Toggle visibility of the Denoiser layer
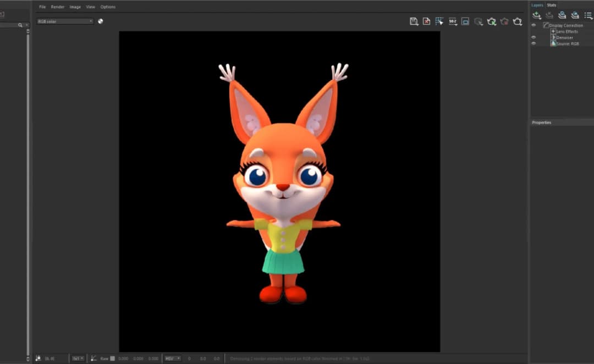Viewport: 594px width, 364px height. pyautogui.click(x=533, y=37)
